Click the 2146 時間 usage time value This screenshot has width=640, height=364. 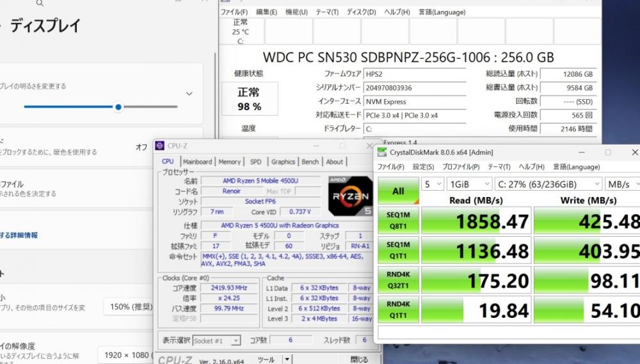568,129
